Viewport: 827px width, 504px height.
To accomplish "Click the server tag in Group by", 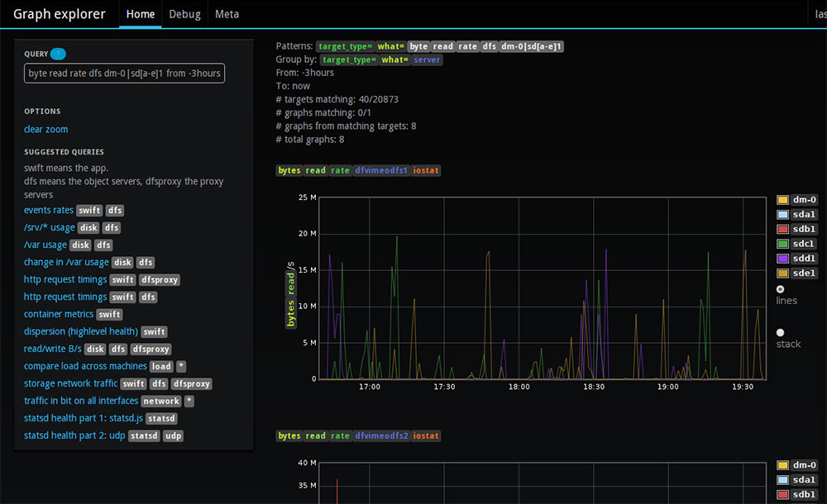I will (x=426, y=59).
